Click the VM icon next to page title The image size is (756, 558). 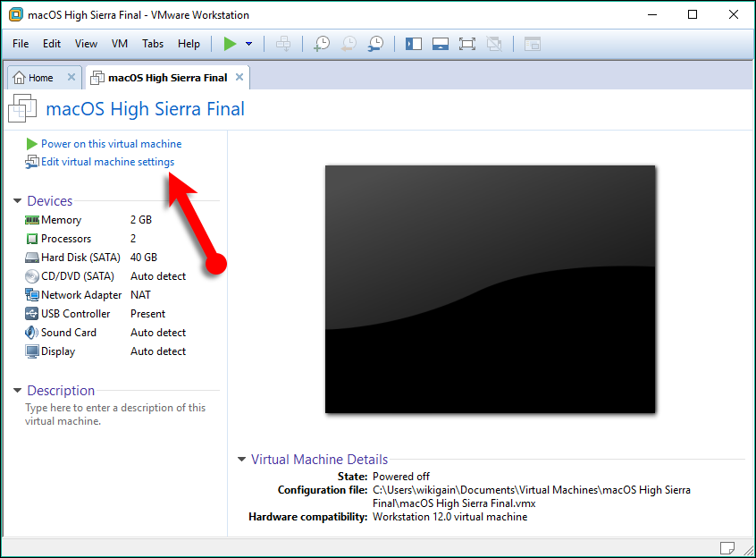coord(22,108)
